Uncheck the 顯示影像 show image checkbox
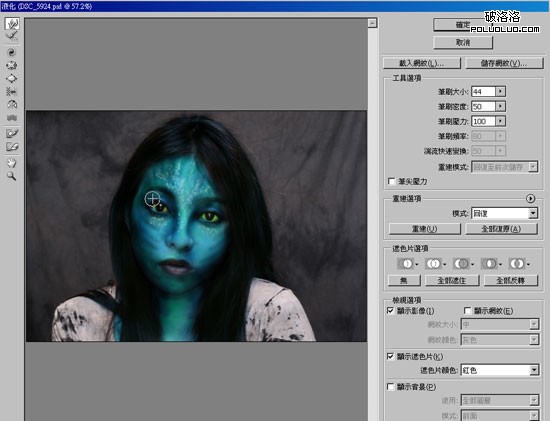This screenshot has width=550, height=421. point(390,310)
